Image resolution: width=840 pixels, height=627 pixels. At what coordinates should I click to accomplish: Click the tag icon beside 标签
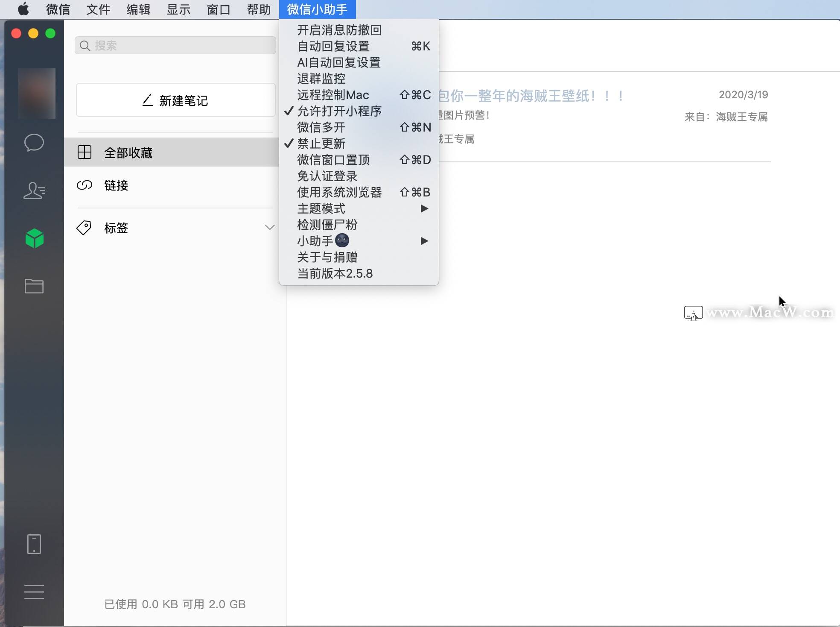click(84, 228)
